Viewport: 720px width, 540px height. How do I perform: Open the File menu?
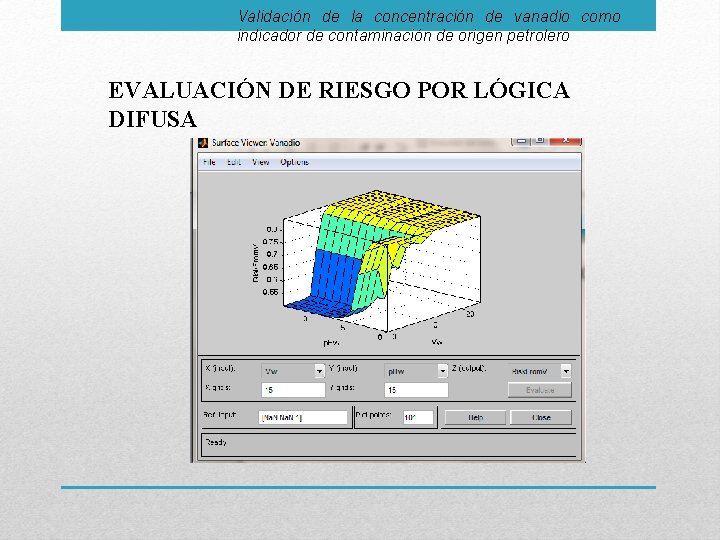point(209,162)
